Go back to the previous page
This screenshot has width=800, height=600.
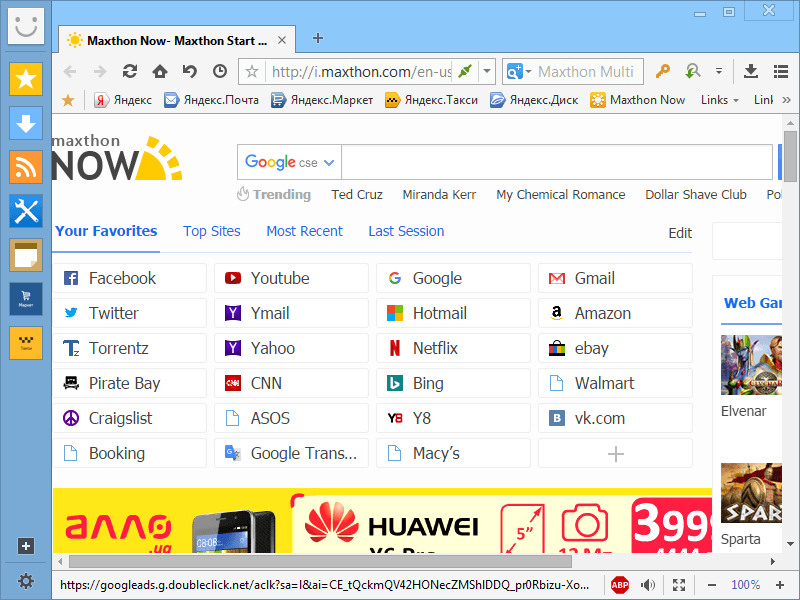pyautogui.click(x=70, y=71)
